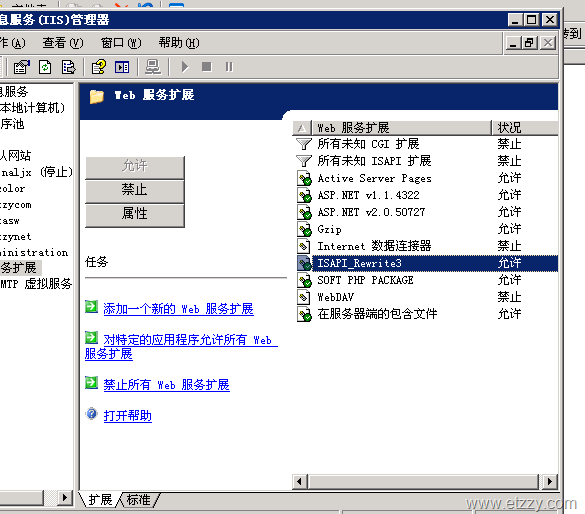Click the ASP.NET v1.1.4322 row icon
Screen dimensions: 585x514
[304, 195]
